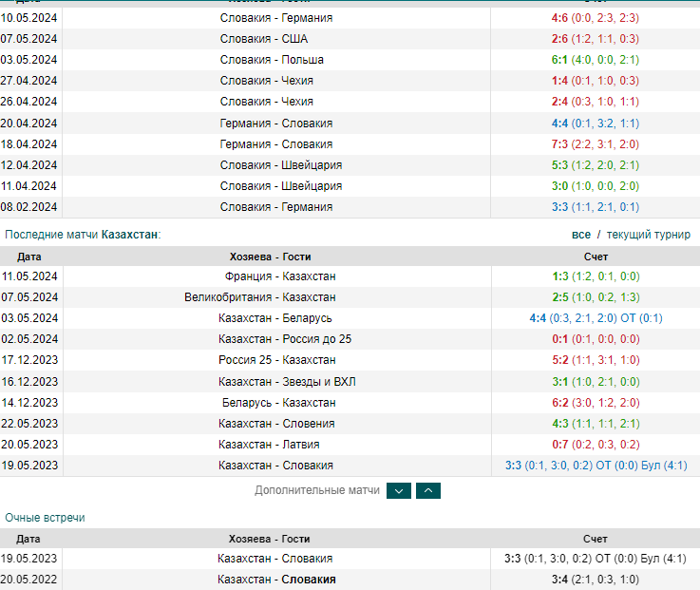This screenshot has width=700, height=590.
Task: Click score 7:3 (2:2, 3:1, 2:0)
Action: [x=596, y=144]
